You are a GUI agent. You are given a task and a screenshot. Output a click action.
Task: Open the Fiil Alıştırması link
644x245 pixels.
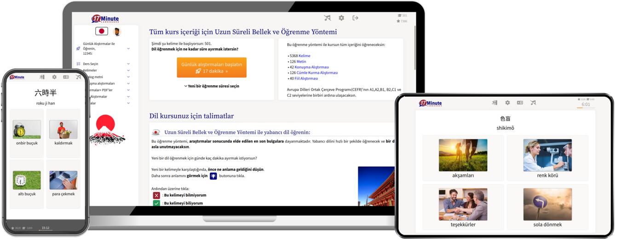[306, 78]
